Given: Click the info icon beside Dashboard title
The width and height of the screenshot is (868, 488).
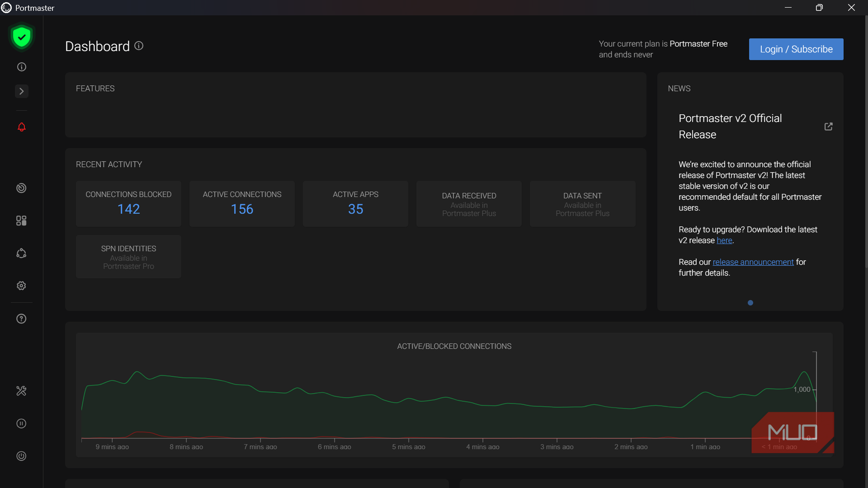Looking at the screenshot, I should 139,46.
